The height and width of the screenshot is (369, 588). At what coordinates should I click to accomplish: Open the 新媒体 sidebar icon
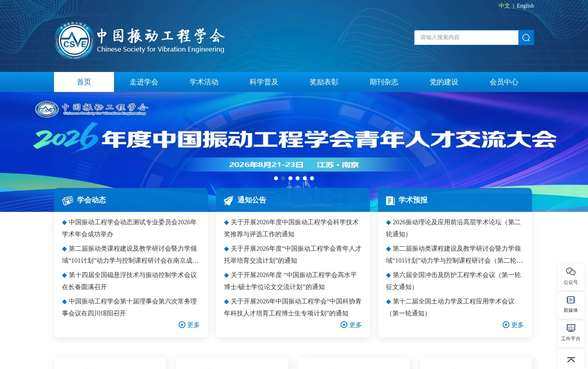[x=571, y=300]
